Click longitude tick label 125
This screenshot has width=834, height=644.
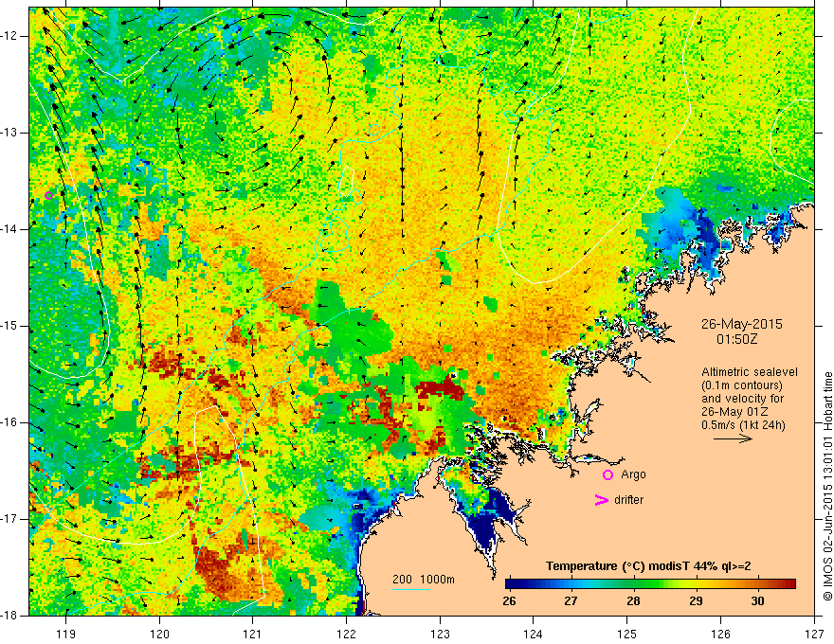click(627, 634)
